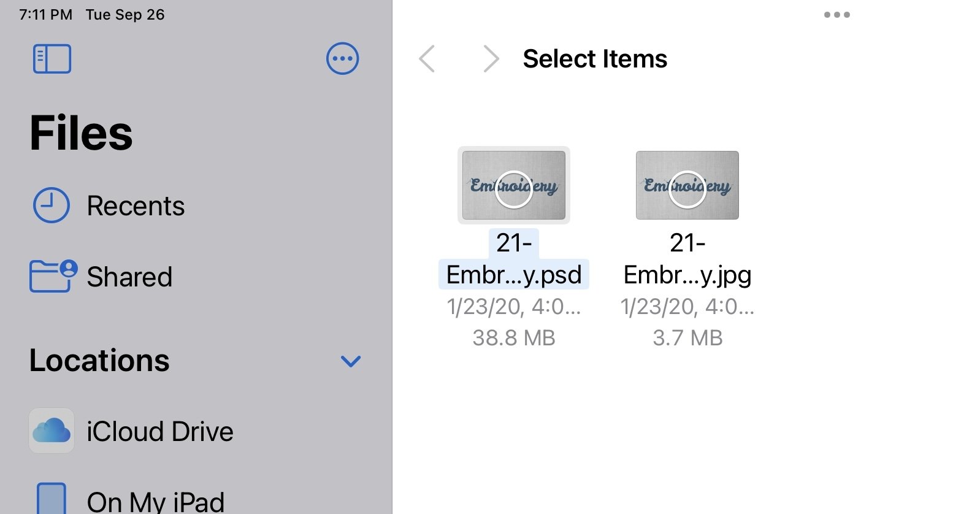This screenshot has height=514, width=980.
Task: Collapse the Locations section chevron
Action: coord(350,361)
